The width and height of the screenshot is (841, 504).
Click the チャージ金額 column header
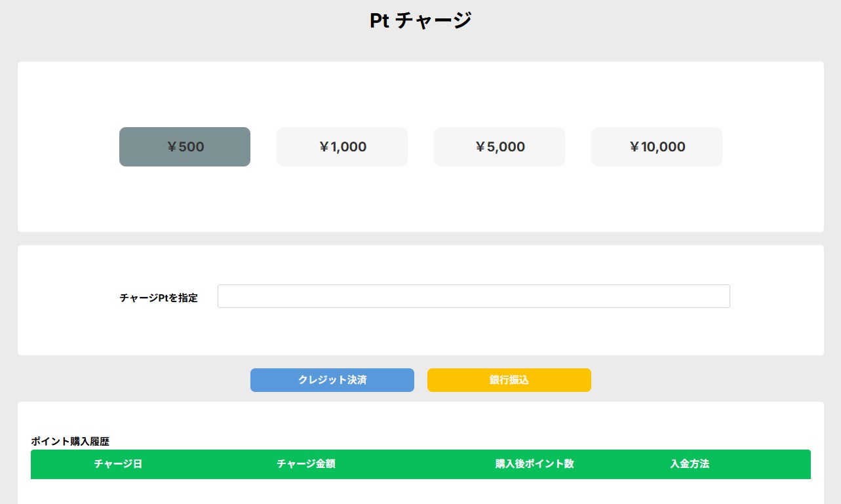pyautogui.click(x=306, y=464)
